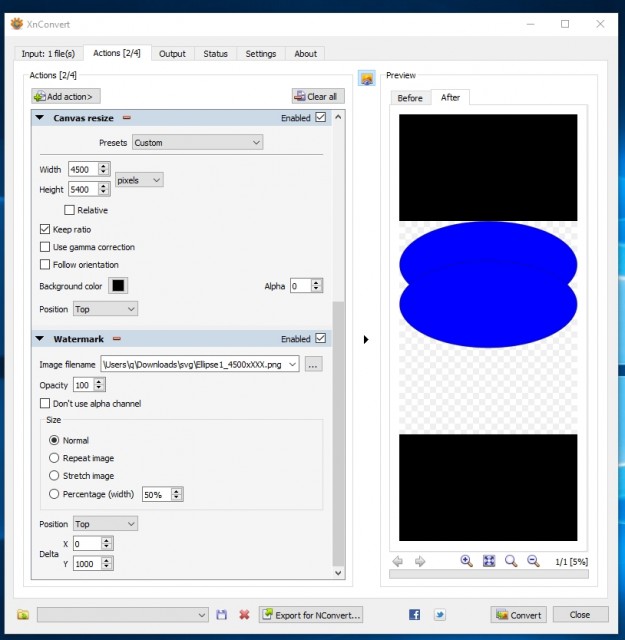
Task: Open Canvas resize Position dropdown
Action: click(x=105, y=309)
